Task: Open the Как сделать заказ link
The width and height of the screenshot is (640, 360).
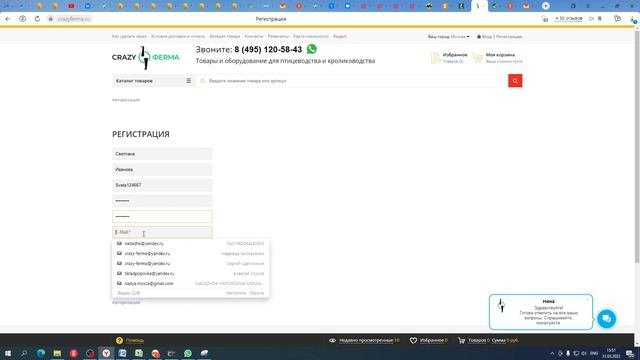Action: (x=129, y=36)
